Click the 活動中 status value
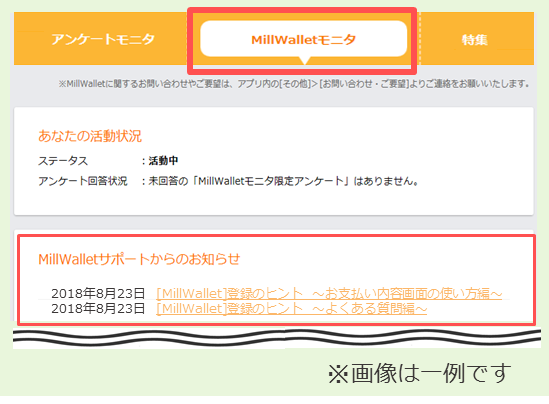 (x=163, y=161)
